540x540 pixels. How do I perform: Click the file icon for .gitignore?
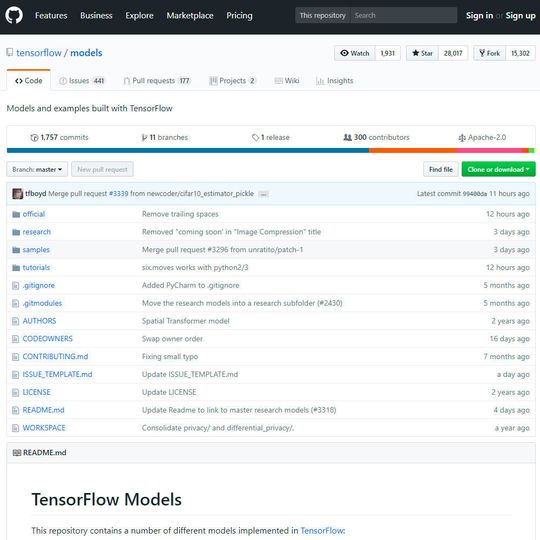[x=15, y=285]
